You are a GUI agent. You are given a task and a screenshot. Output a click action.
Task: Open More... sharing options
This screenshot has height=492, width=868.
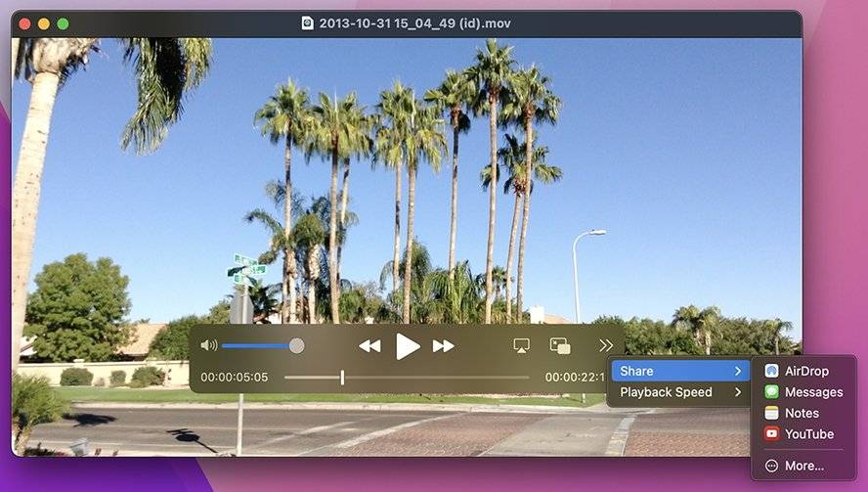(803, 466)
